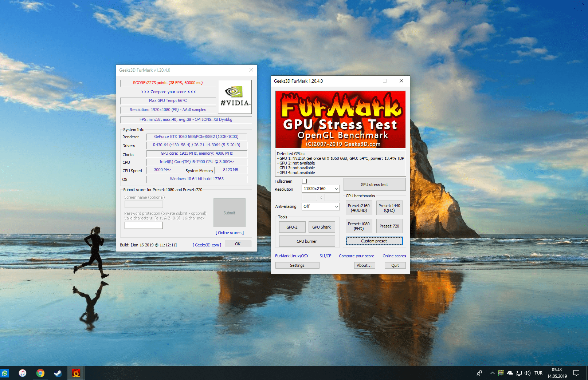Click the custom height field under Resolution

332,197
